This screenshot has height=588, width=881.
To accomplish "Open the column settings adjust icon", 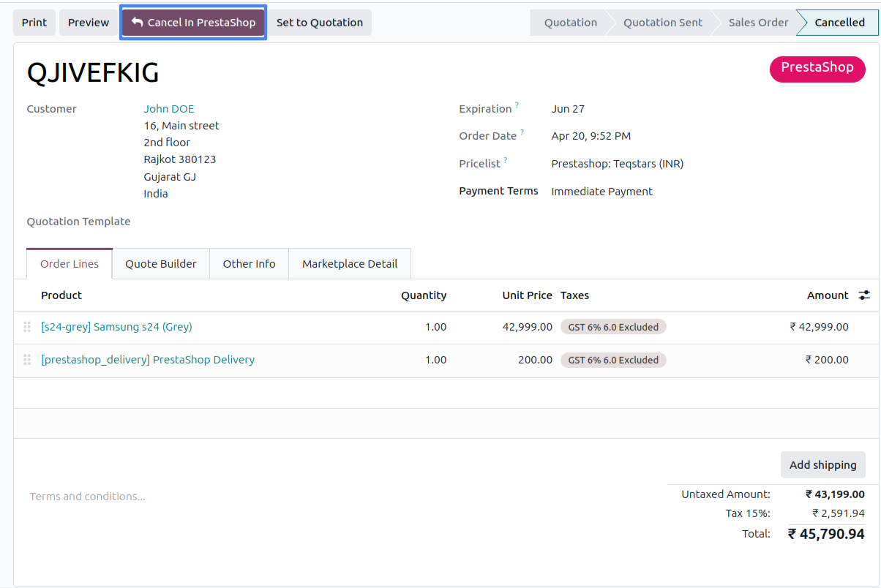I will tap(864, 295).
